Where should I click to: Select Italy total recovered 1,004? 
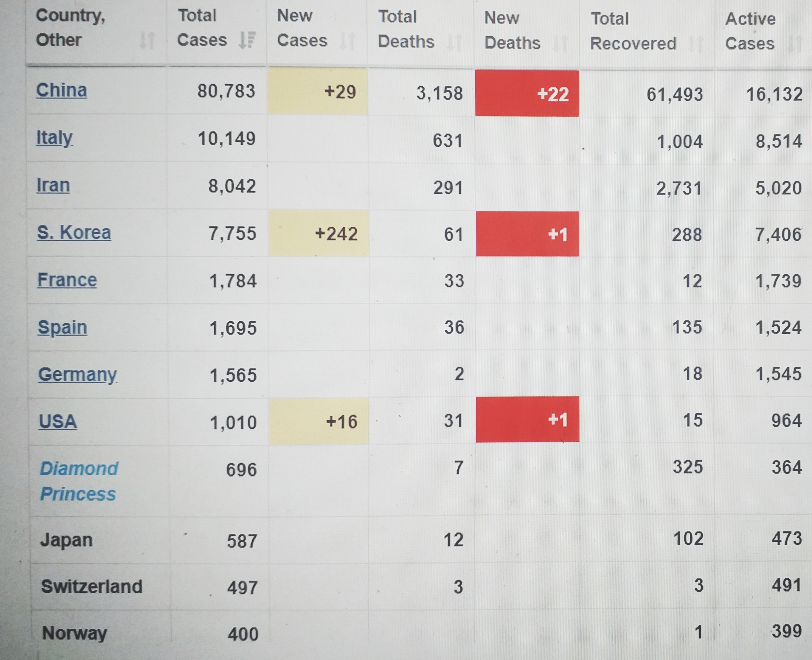pyautogui.click(x=680, y=142)
